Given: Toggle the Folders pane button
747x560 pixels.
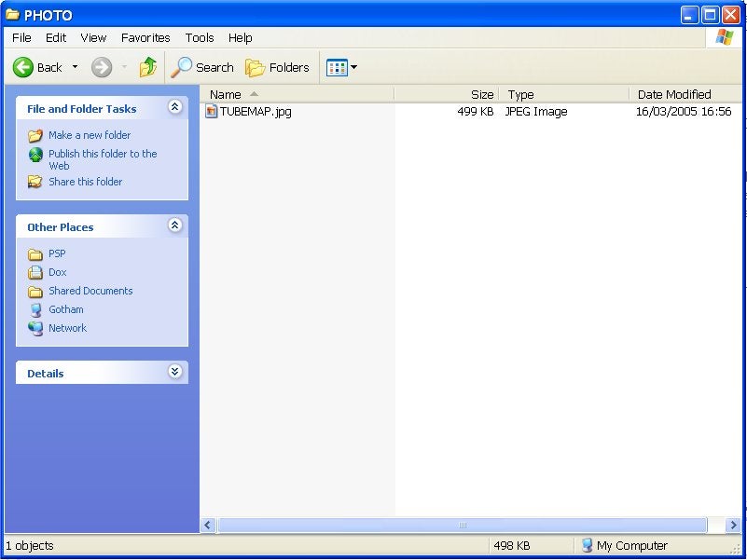Looking at the screenshot, I should point(277,68).
